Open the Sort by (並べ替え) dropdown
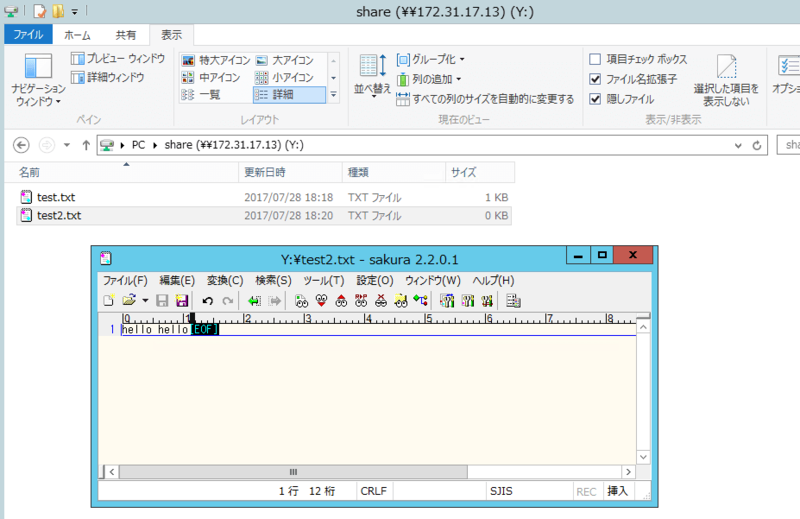 click(x=372, y=75)
